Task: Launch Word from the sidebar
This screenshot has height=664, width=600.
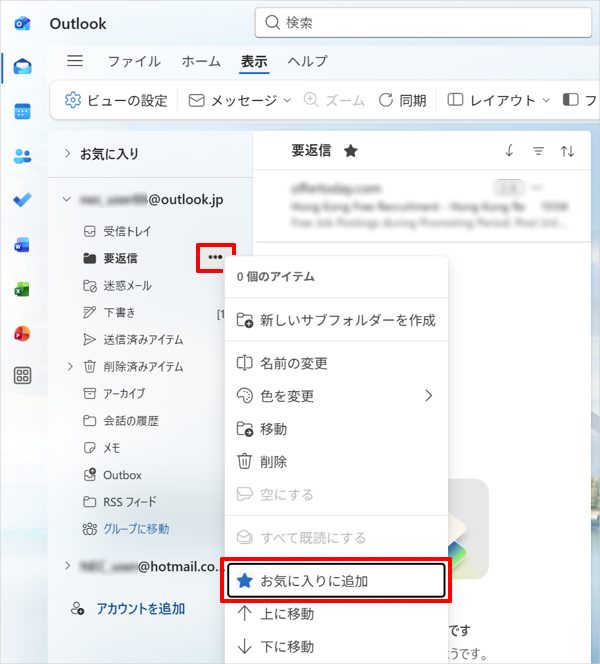Action: (22, 245)
